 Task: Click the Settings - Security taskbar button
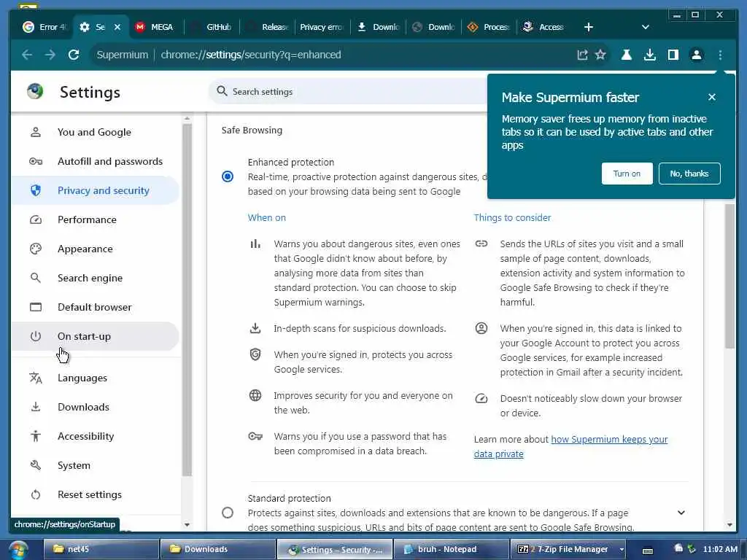[x=334, y=550]
